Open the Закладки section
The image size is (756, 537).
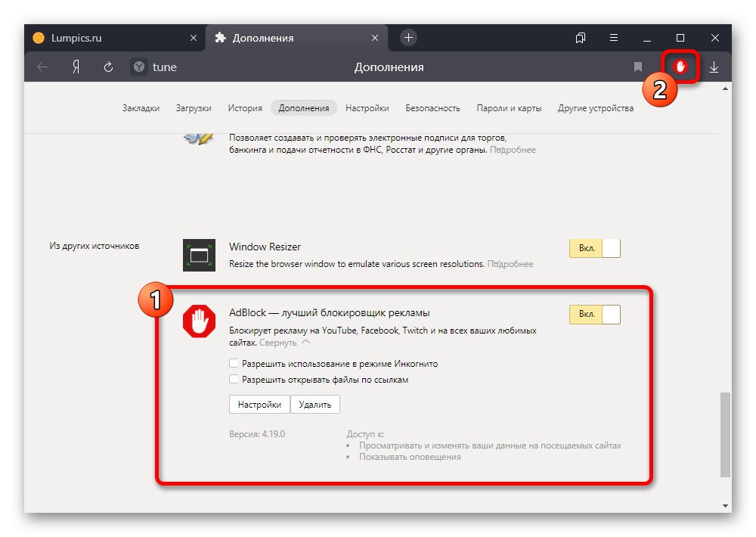141,108
